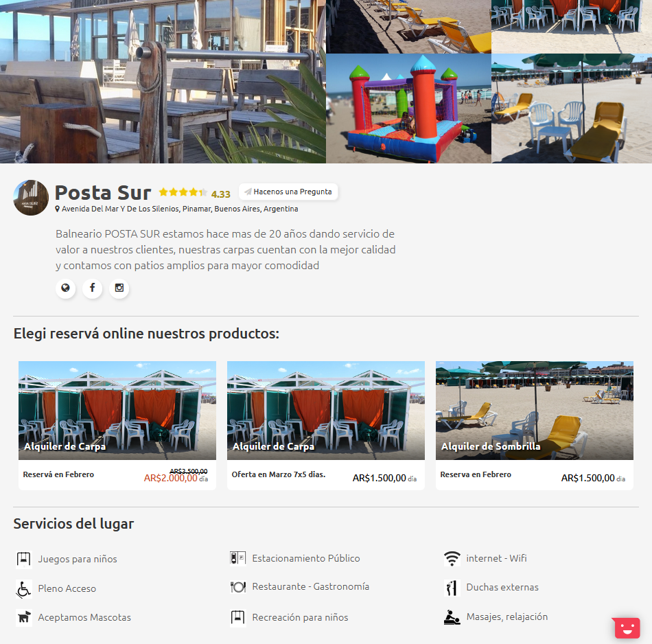652x644 pixels.
Task: Click Hacenos una Pregunta button
Action: click(x=288, y=192)
